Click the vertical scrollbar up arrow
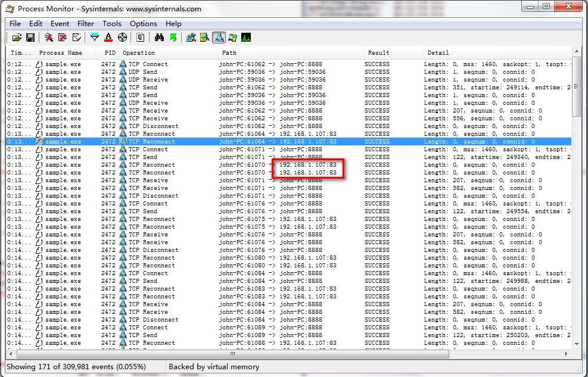The height and width of the screenshot is (377, 588). point(576,52)
